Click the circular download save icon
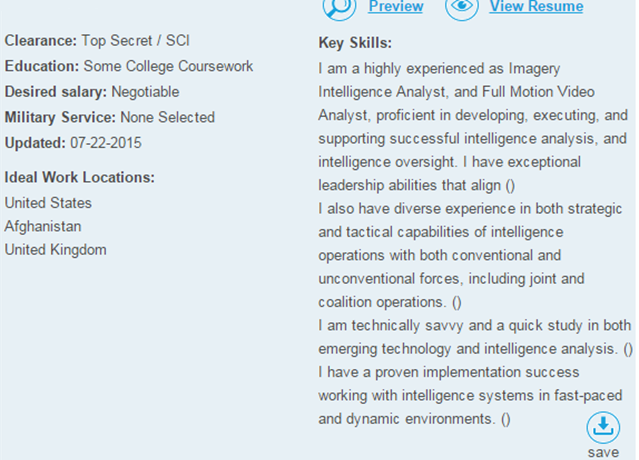The height and width of the screenshot is (460, 639). (x=603, y=427)
